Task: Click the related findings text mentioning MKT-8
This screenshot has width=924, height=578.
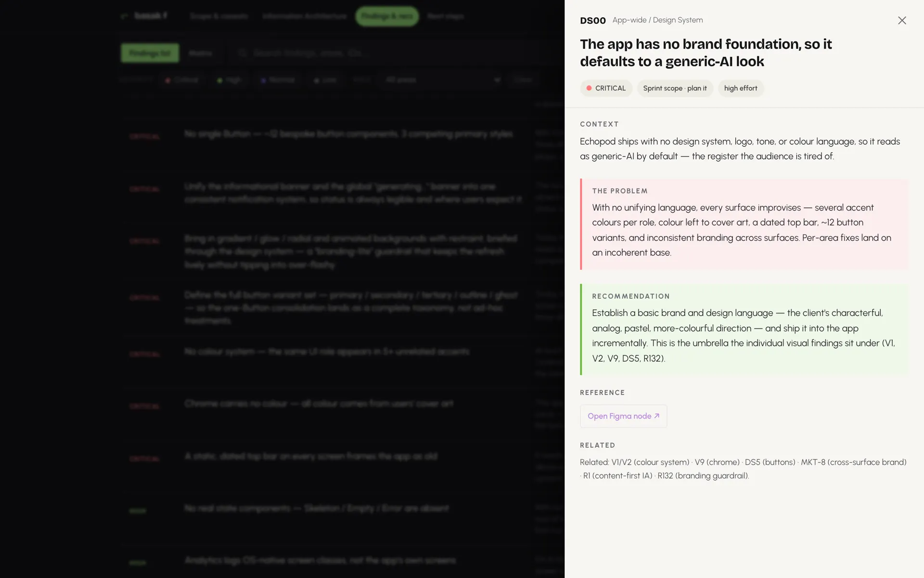Action: click(x=743, y=469)
